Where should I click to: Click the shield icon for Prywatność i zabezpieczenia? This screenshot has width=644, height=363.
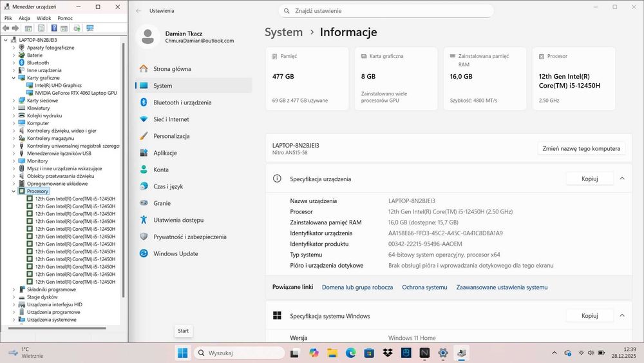tap(144, 237)
